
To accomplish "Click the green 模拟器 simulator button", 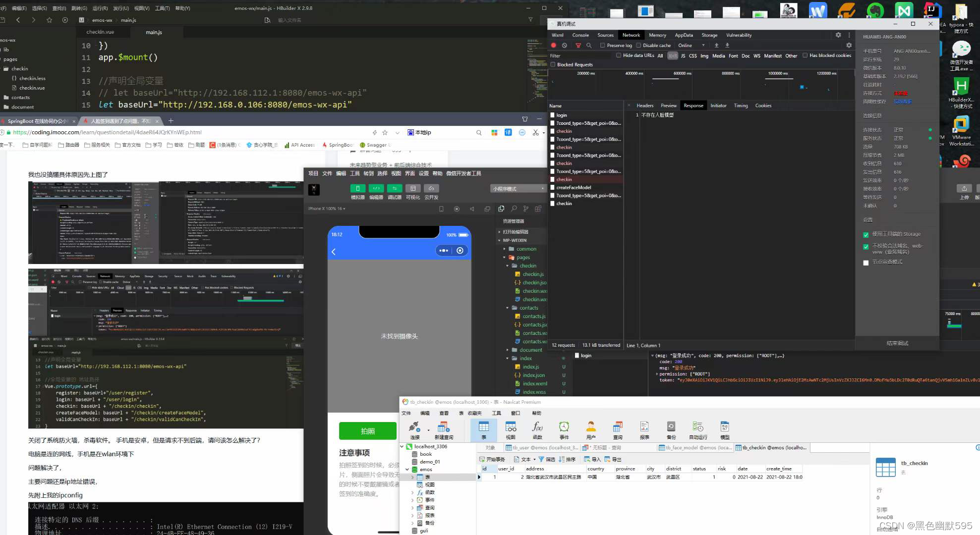I will 357,188.
